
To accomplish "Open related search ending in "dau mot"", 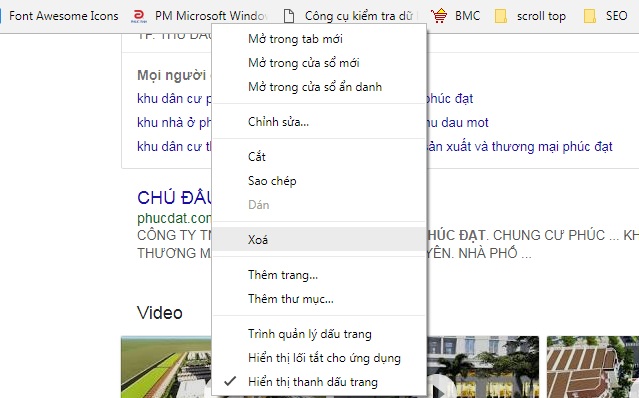I will 457,123.
